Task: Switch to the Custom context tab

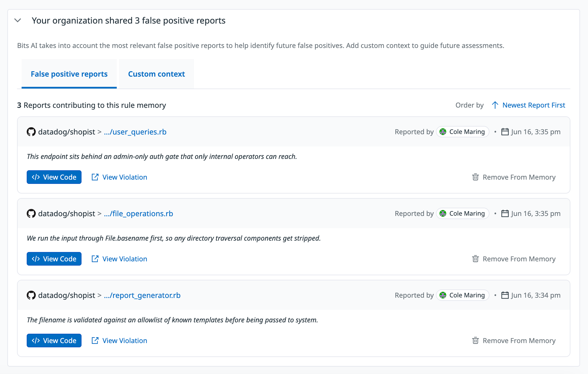Action: tap(157, 74)
